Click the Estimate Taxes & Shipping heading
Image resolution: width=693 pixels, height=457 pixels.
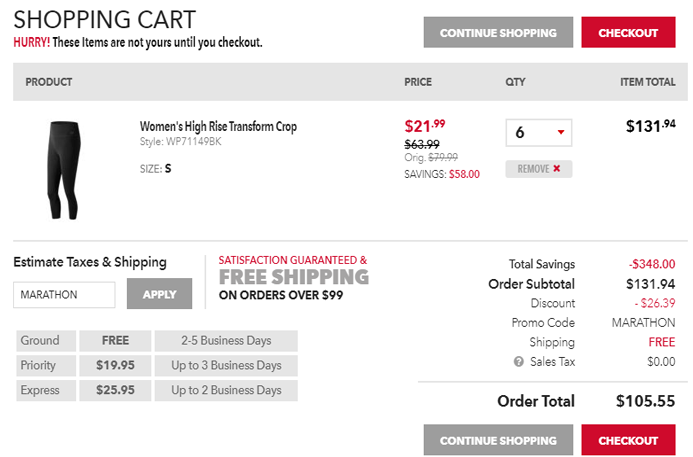(90, 263)
